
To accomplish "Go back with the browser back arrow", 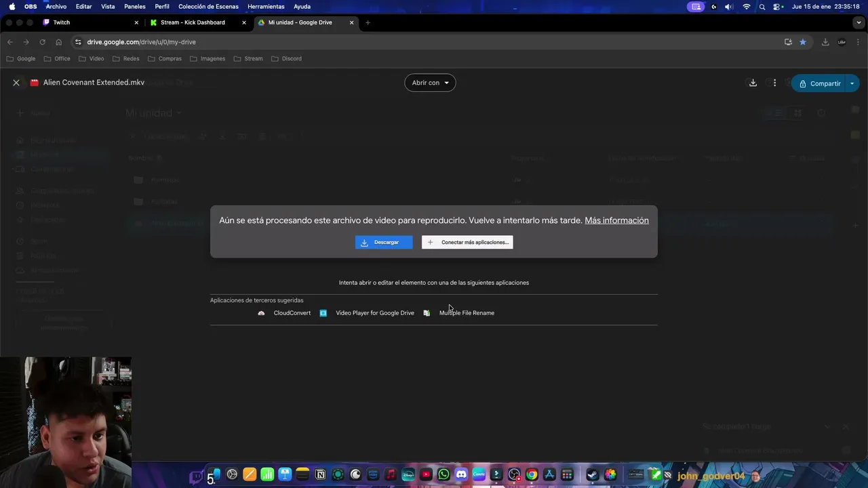I will (10, 42).
